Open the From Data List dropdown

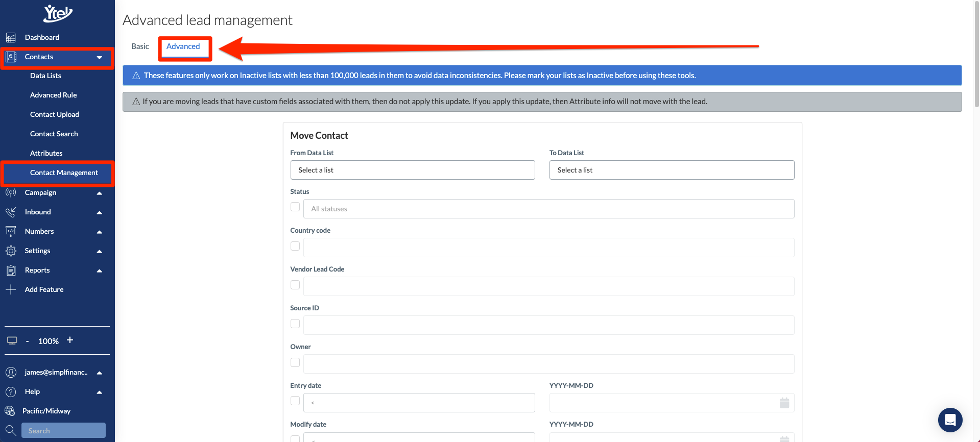point(413,170)
